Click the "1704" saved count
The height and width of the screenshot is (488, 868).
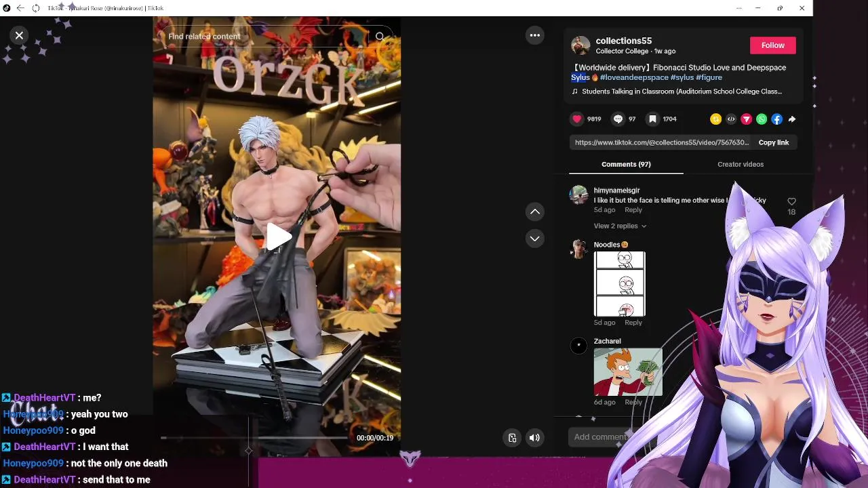[x=669, y=119]
